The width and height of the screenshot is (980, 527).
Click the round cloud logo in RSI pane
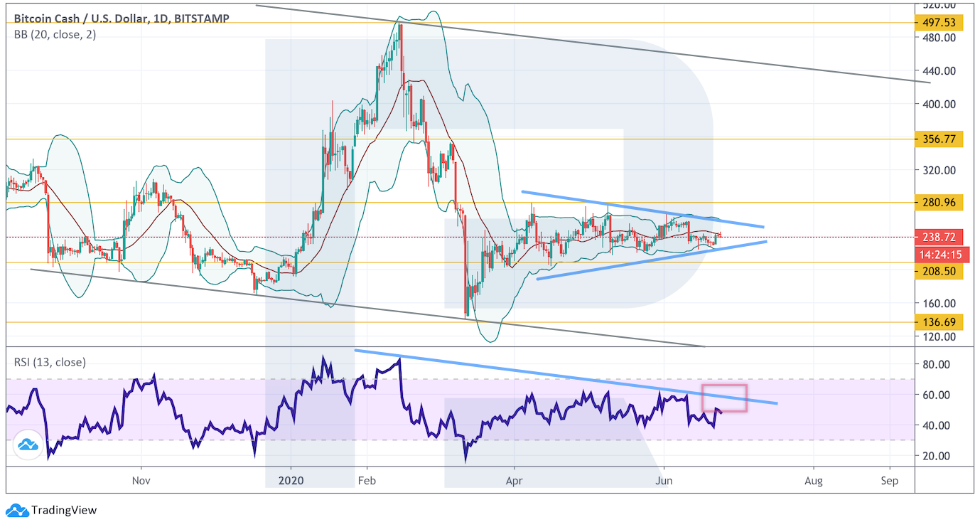click(x=28, y=445)
